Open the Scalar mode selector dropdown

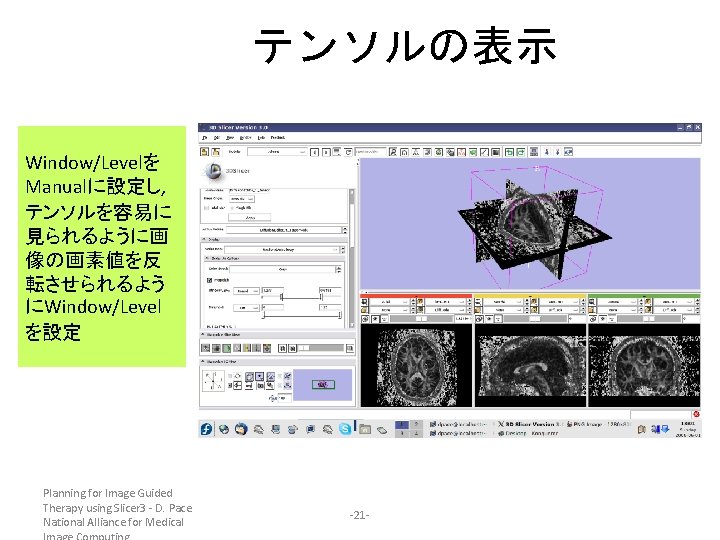[x=281, y=249]
